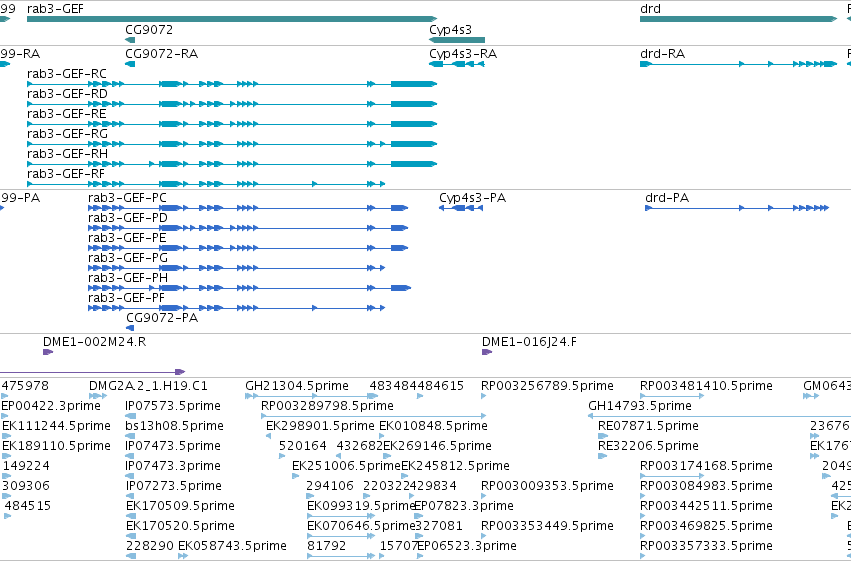The height and width of the screenshot is (561, 851).
Task: Click the CG9072 gene label
Action: coord(149,29)
